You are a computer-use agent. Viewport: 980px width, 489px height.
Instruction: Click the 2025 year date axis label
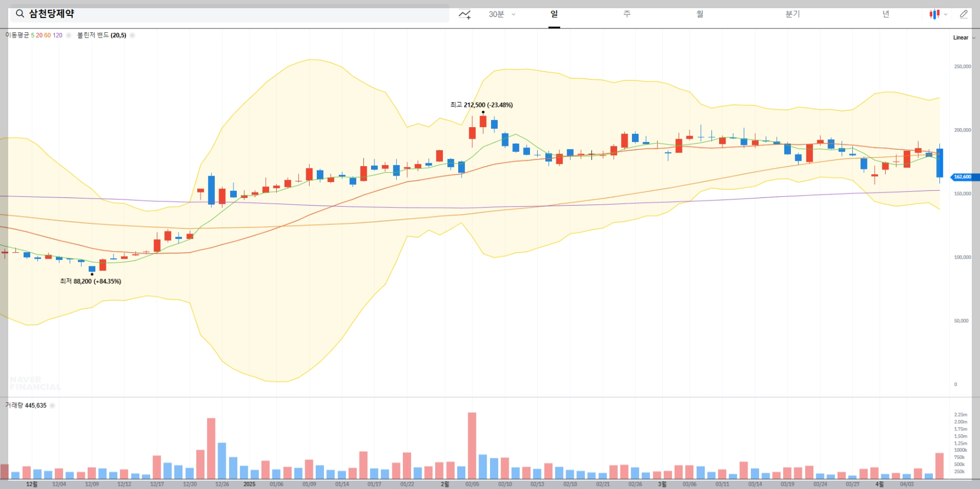coord(249,484)
